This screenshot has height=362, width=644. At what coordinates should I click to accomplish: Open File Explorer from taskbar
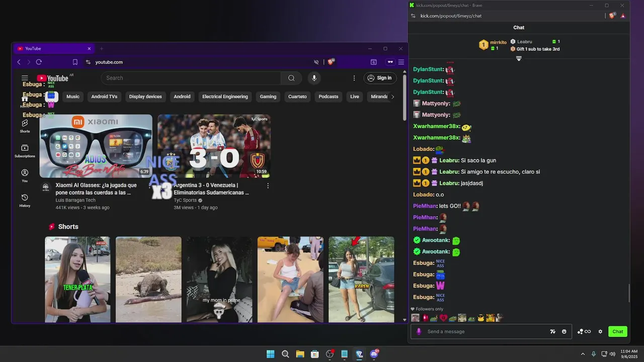point(300,354)
